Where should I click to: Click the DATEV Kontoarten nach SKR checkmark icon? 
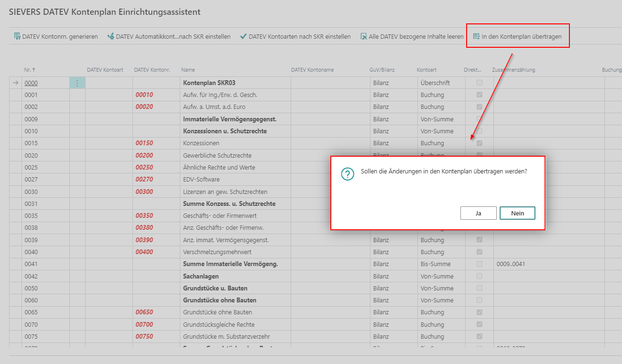pos(243,36)
